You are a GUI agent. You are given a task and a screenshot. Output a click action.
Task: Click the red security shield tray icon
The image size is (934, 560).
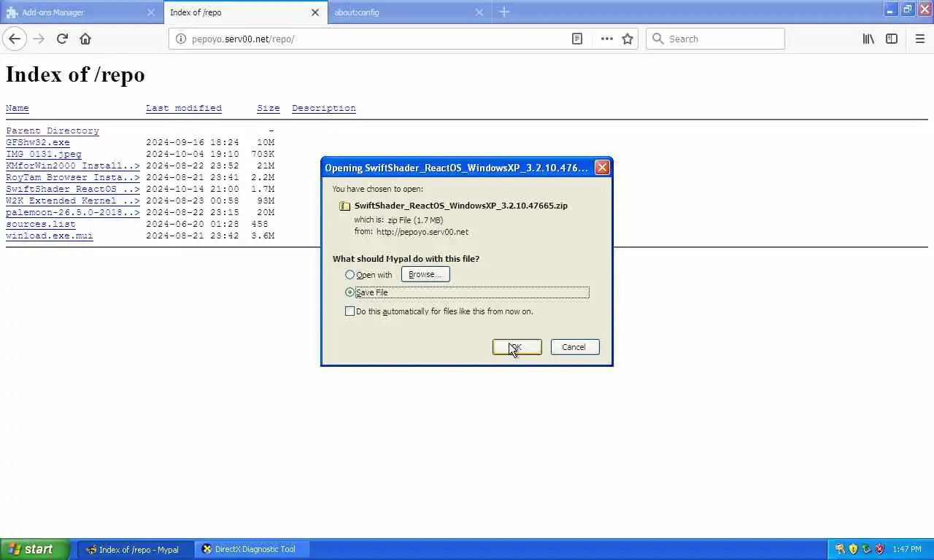(879, 549)
